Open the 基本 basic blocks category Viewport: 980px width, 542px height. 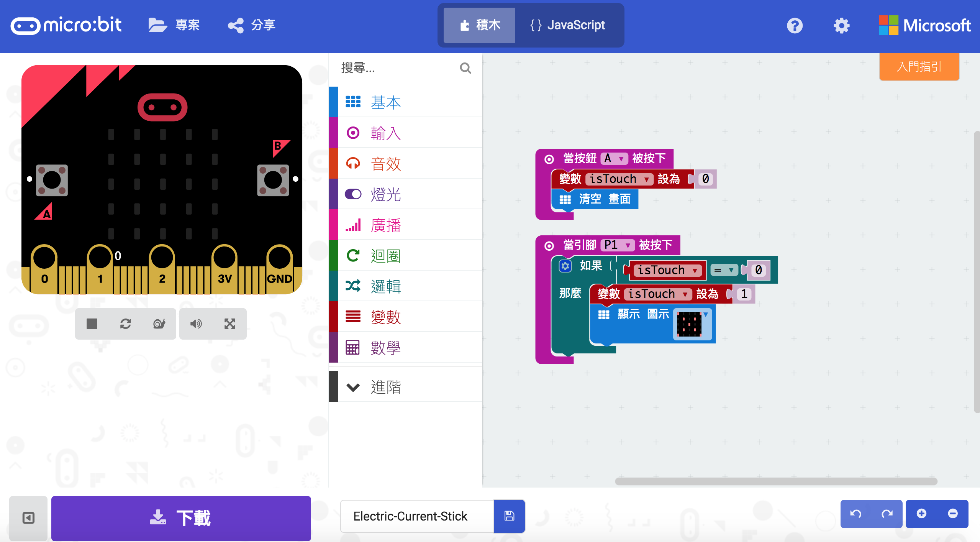point(405,102)
